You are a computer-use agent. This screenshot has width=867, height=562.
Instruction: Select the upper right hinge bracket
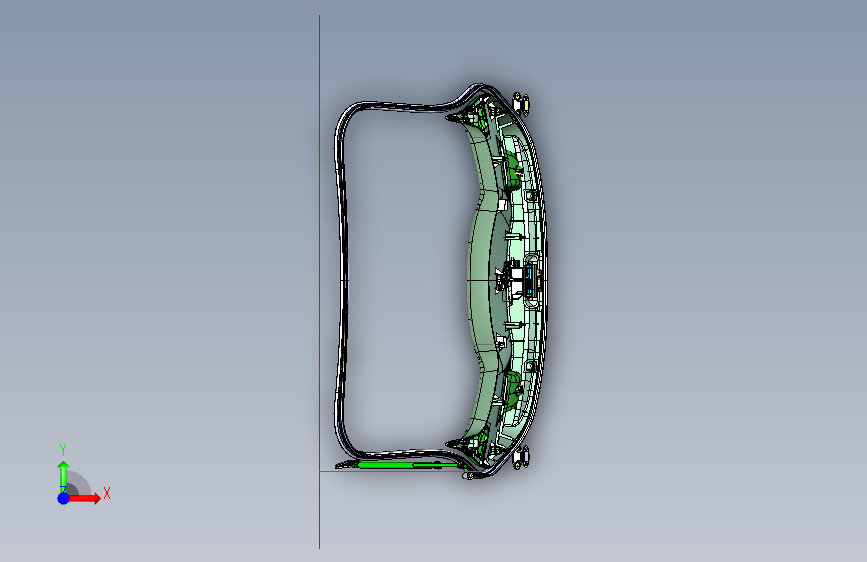coord(521,103)
